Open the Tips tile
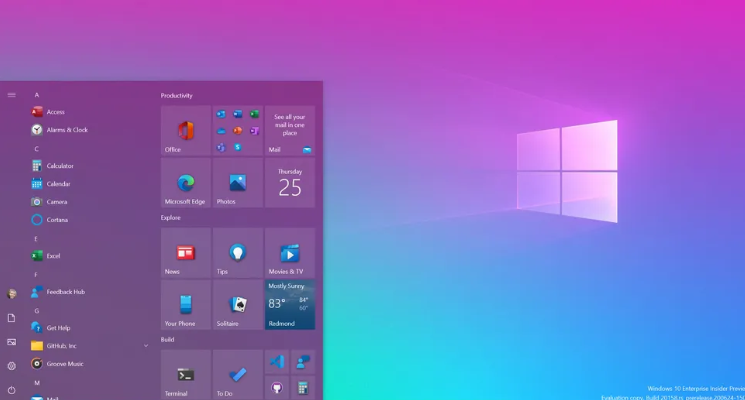Screen dimensions: 745x400 pos(238,253)
